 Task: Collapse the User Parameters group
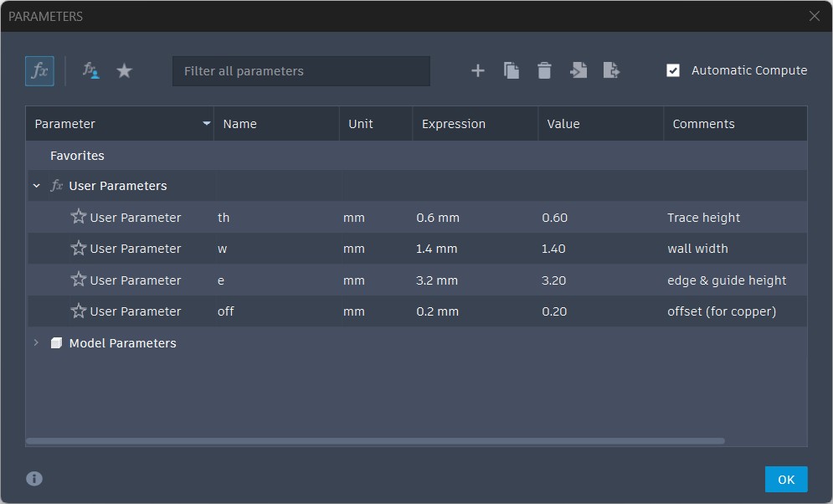point(36,186)
